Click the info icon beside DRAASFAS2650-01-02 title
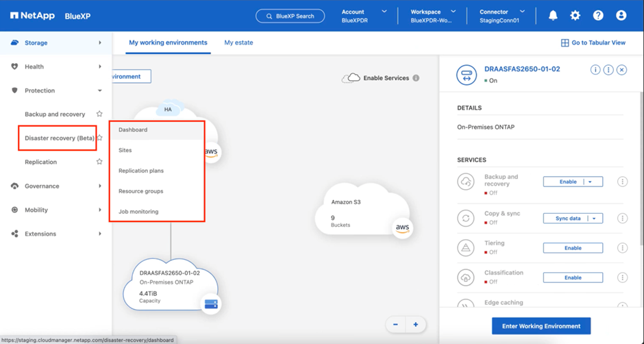Viewport: 644px width, 344px height. click(x=595, y=70)
